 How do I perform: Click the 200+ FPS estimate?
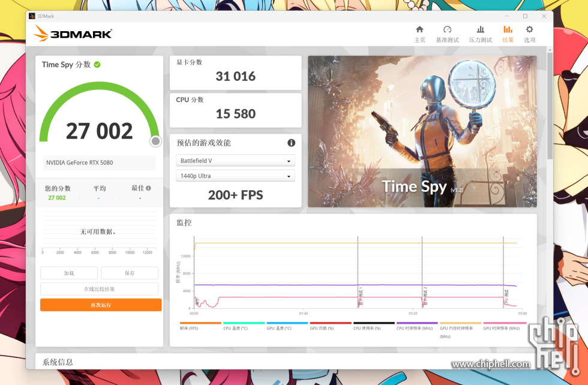point(235,195)
